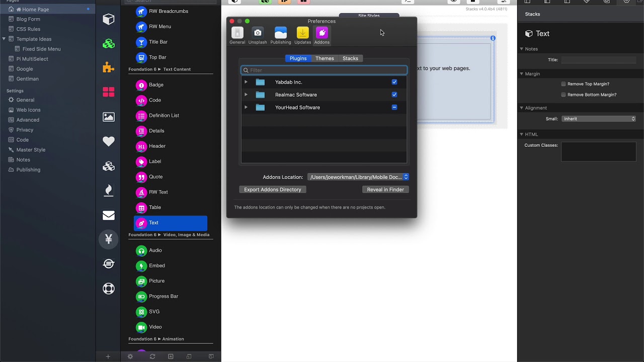
Task: Click the lifebuoy library category icon
Action: click(x=109, y=289)
